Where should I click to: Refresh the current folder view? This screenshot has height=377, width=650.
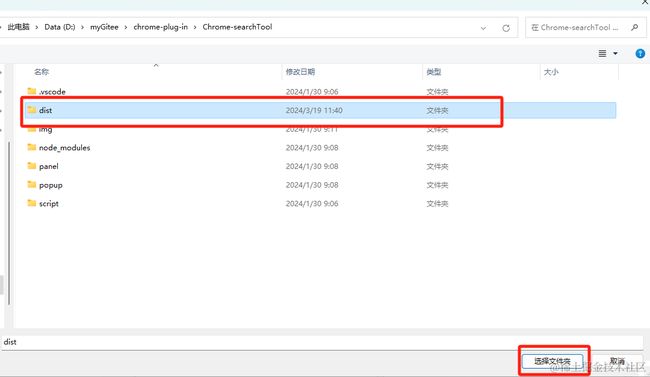coord(506,28)
